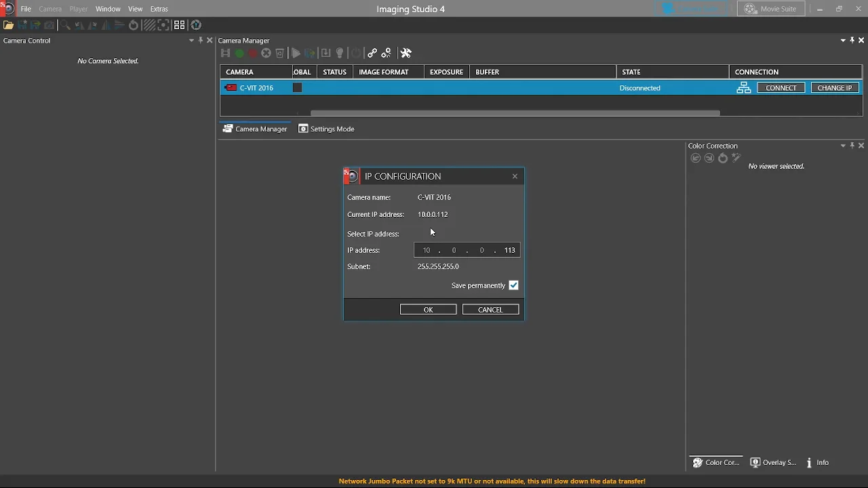Viewport: 868px width, 488px height.
Task: Open the Info tab
Action: 818,462
